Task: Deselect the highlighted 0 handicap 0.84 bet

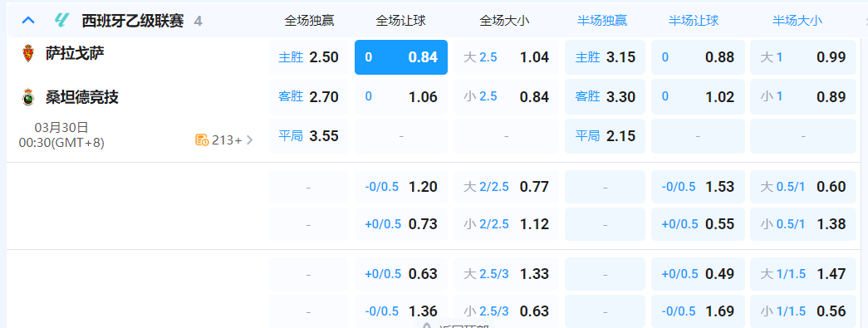Action: pyautogui.click(x=401, y=57)
